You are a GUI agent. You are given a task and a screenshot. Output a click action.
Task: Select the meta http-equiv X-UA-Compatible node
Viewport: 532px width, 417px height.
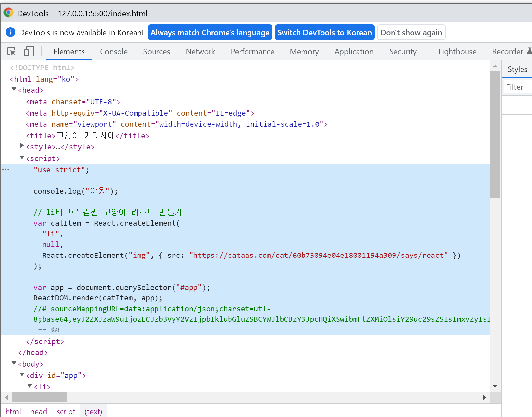click(x=140, y=113)
